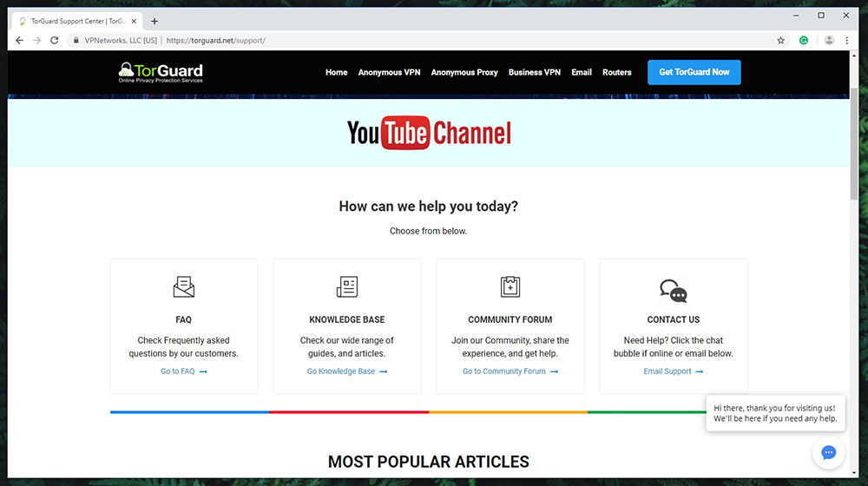Click the Get TorGuard Now button
Image resolution: width=868 pixels, height=486 pixels.
(694, 73)
